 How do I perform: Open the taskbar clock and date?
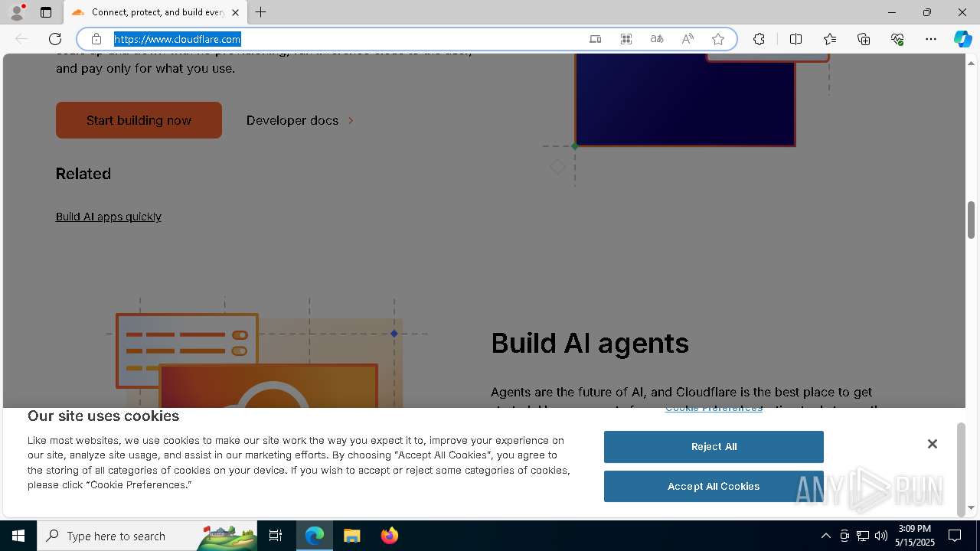coord(915,536)
